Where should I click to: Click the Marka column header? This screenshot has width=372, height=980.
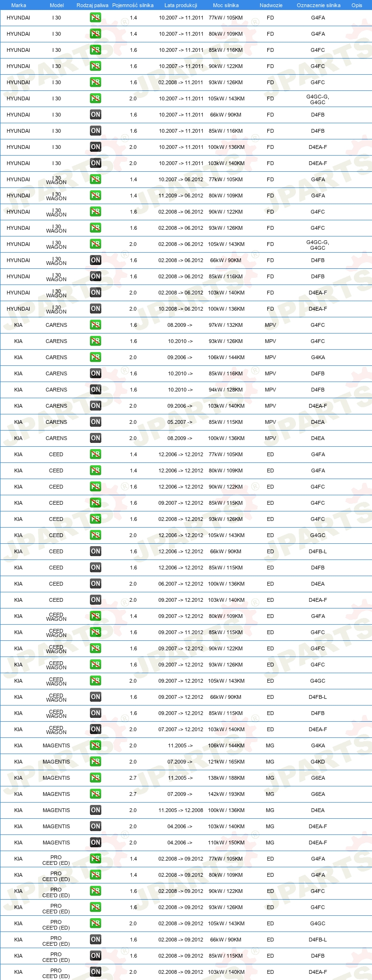click(19, 5)
